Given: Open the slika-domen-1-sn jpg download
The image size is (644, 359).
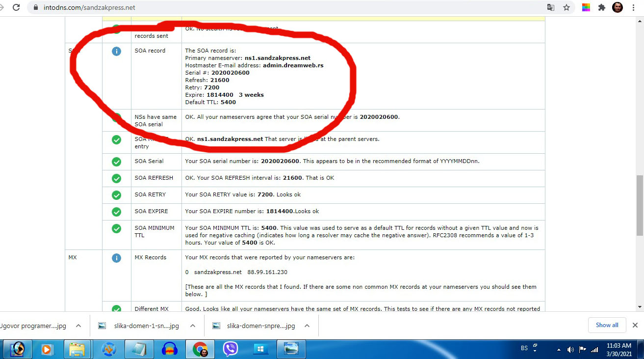Looking at the screenshot, I should click(x=146, y=326).
